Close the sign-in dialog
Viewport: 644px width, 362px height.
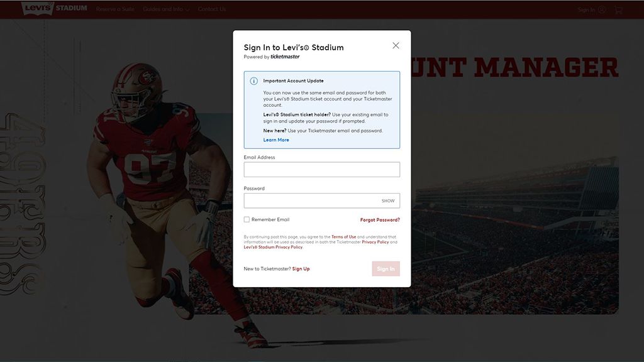click(396, 45)
